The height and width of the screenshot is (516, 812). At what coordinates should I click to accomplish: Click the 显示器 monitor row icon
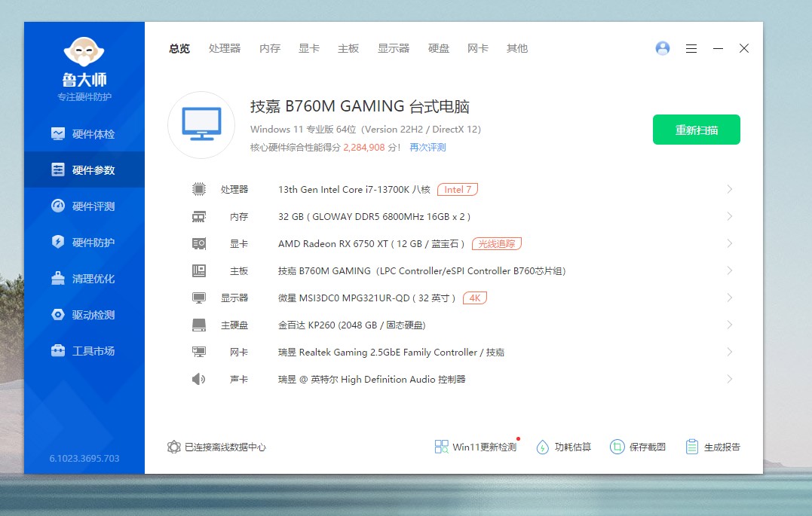click(x=199, y=298)
